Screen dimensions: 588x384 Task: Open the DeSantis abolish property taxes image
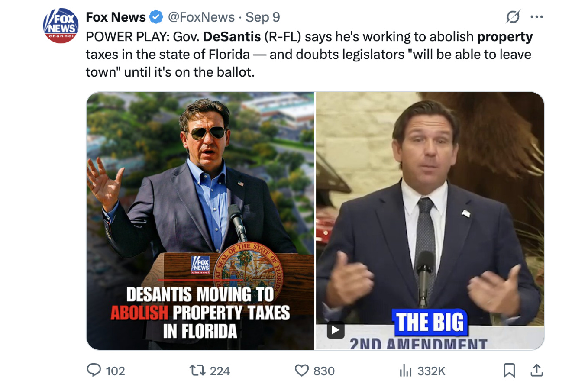click(x=200, y=221)
